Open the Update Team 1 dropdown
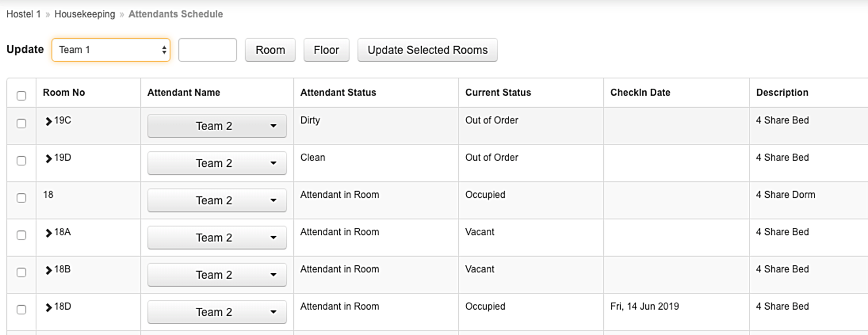This screenshot has width=868, height=335. pyautogui.click(x=111, y=50)
